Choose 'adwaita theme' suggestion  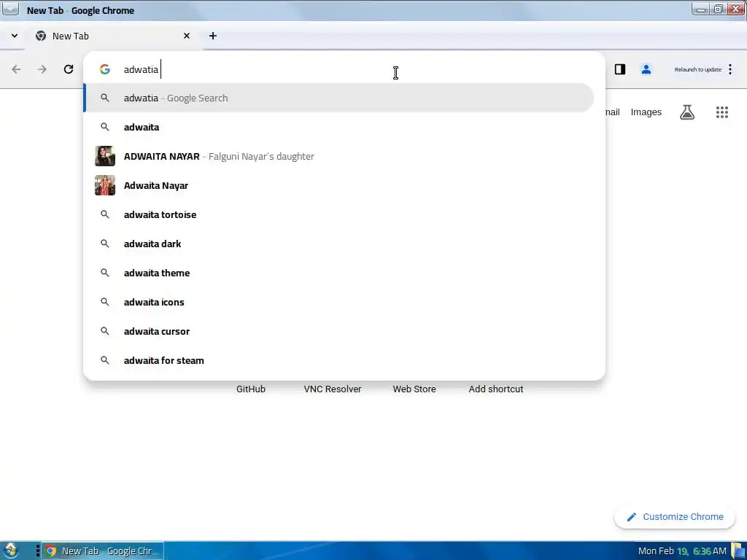339,273
